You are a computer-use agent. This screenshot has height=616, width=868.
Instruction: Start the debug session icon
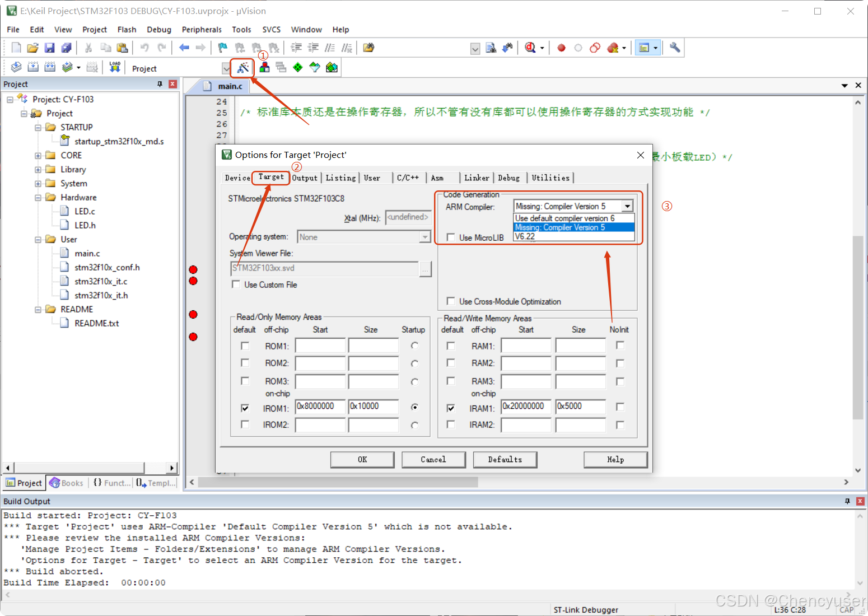(x=530, y=48)
